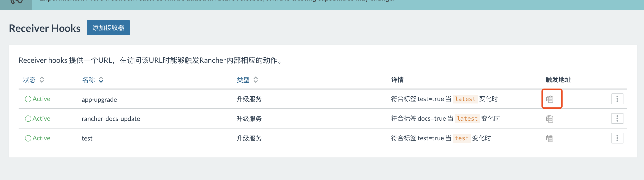Click Active status circle of rancher-docs-update
Viewport: 644px width, 180px height.
coord(28,119)
